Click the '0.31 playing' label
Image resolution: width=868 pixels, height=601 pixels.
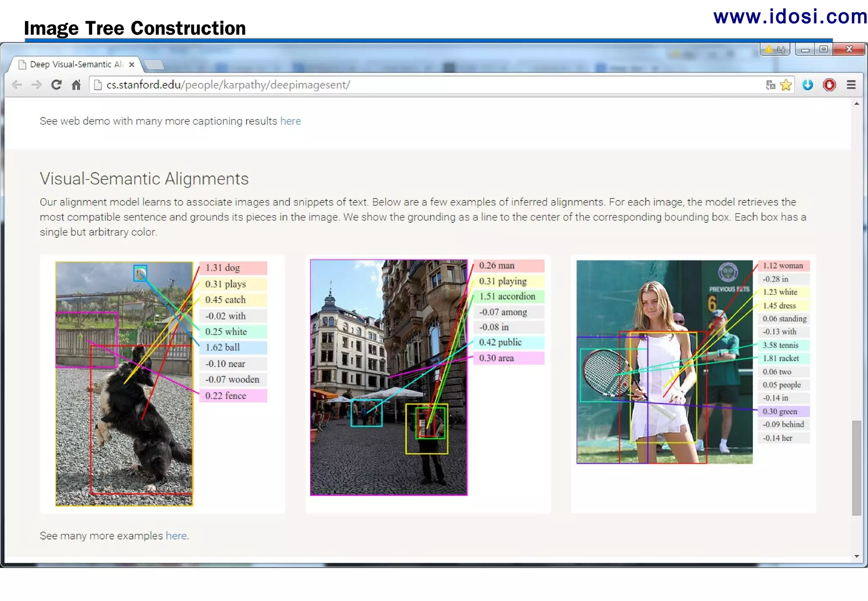(509, 281)
